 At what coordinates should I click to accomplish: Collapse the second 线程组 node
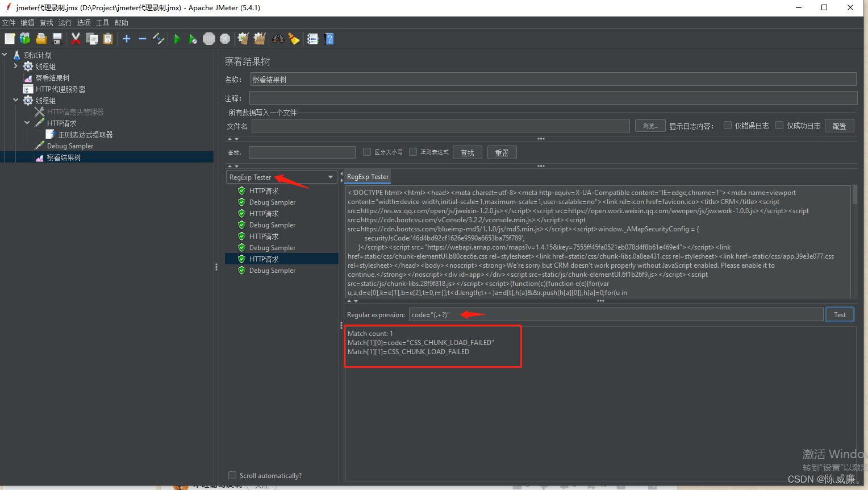(16, 101)
